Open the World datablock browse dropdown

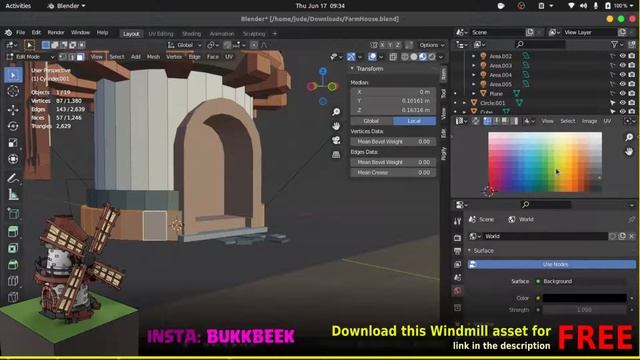pyautogui.click(x=475, y=236)
